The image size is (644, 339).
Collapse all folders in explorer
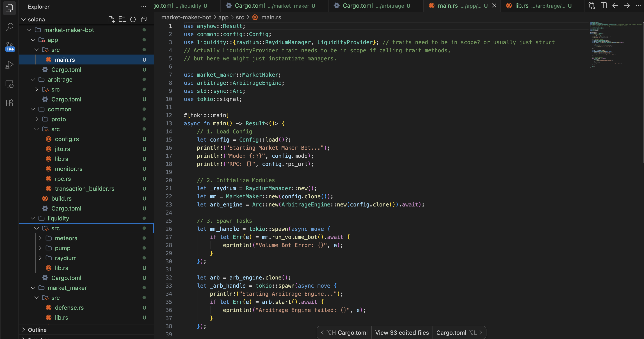144,19
